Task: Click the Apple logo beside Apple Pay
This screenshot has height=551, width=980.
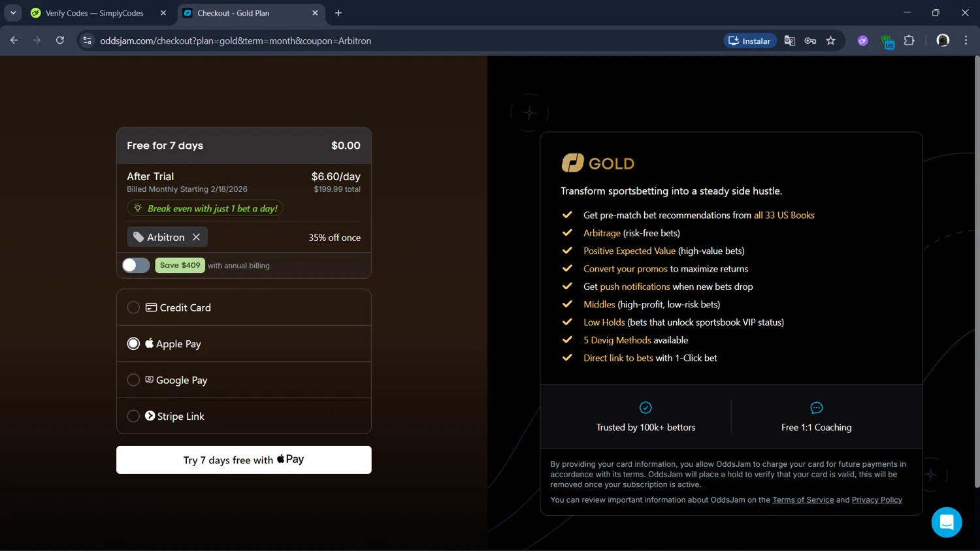Action: (x=149, y=343)
